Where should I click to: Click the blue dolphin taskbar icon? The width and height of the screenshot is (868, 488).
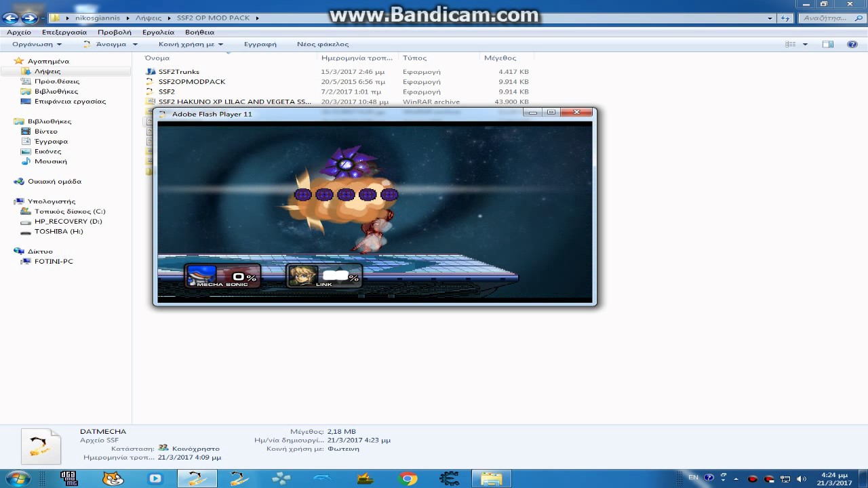323,479
